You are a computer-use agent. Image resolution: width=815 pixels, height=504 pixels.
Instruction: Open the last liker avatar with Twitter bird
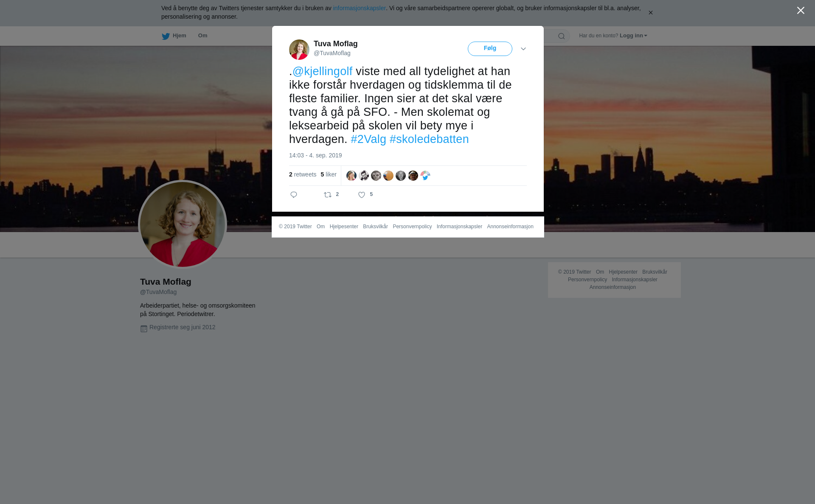(x=425, y=176)
